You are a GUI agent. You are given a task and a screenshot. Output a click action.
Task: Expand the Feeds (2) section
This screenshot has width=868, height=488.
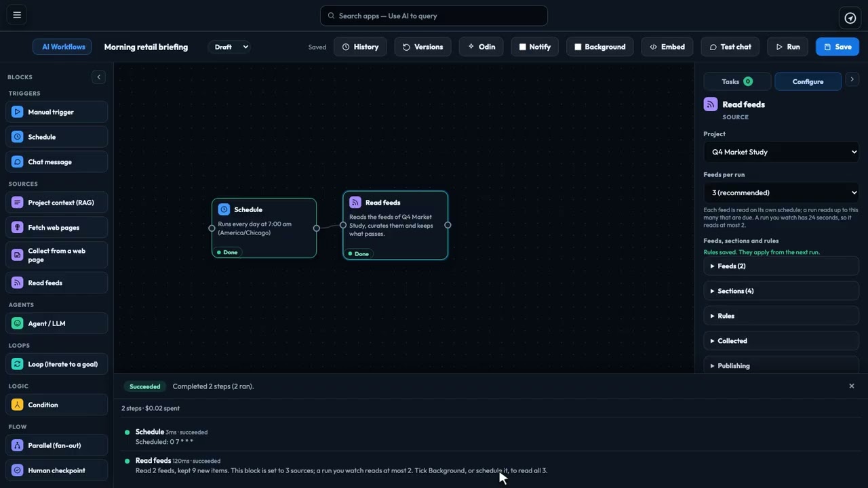[781, 266]
